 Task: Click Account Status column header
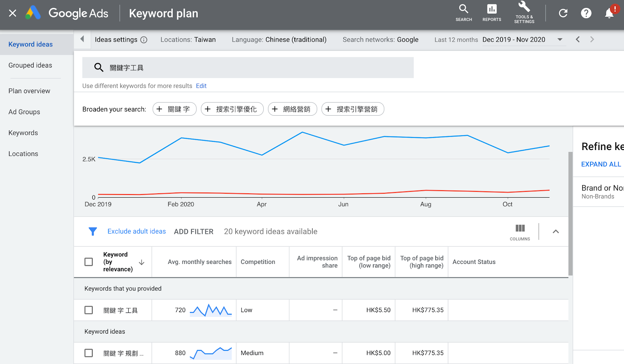474,262
